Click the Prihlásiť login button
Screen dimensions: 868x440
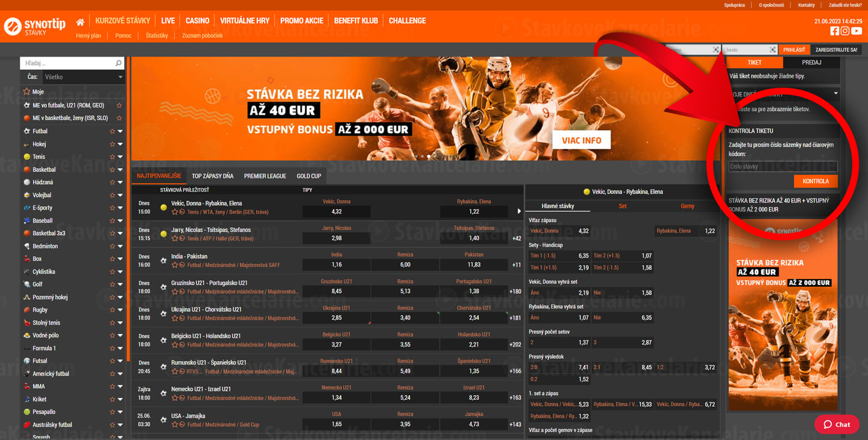coord(794,50)
